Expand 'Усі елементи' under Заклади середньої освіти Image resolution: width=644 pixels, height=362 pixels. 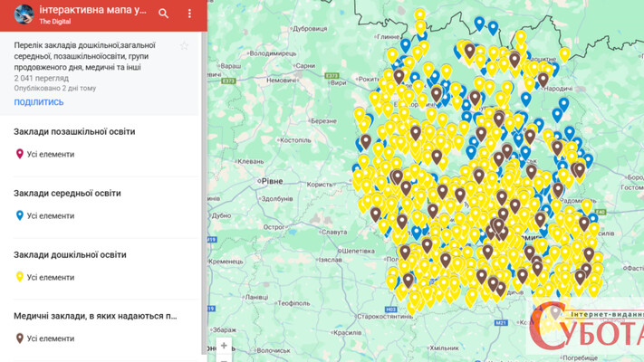[x=51, y=215]
